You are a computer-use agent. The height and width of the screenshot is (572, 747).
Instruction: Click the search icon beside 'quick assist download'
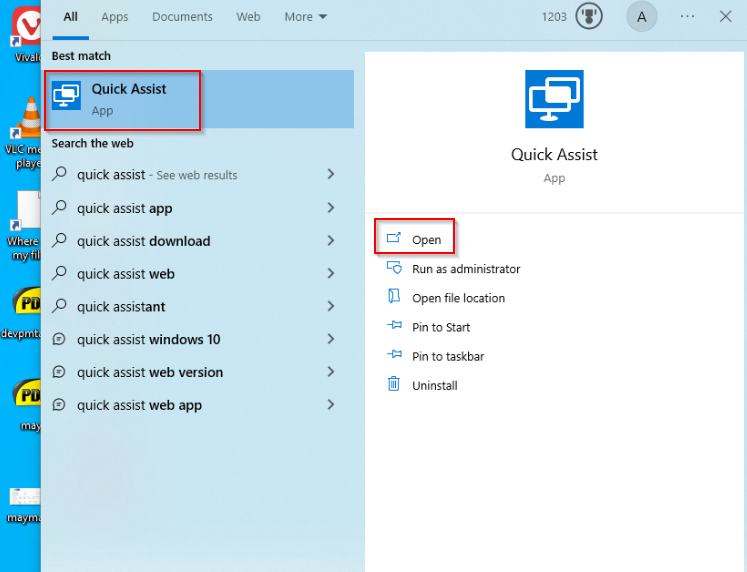59,240
